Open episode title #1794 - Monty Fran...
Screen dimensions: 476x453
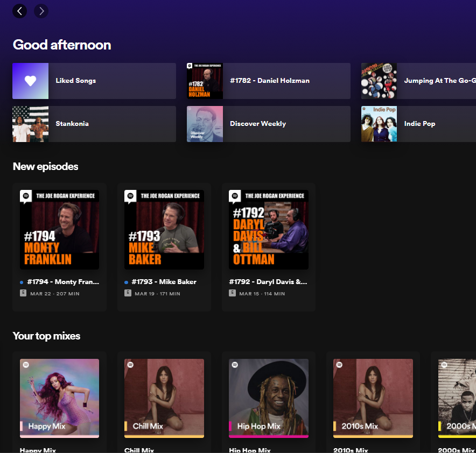(63, 282)
